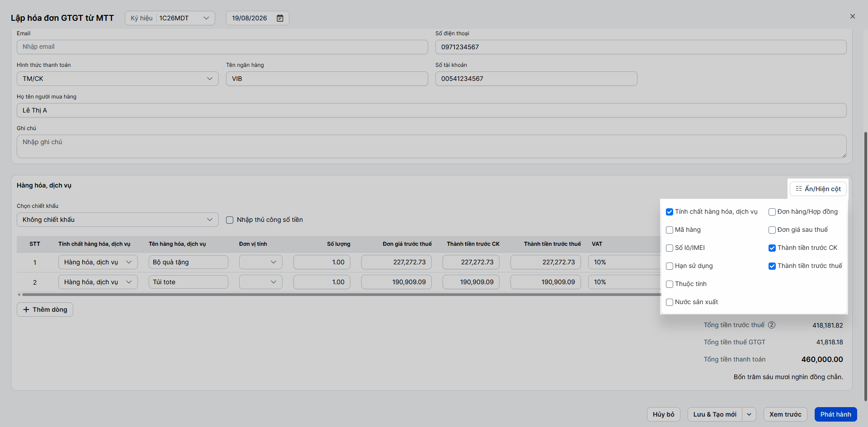This screenshot has width=868, height=427.
Task: Click the unit price field 227,272.73
Action: coord(396,262)
